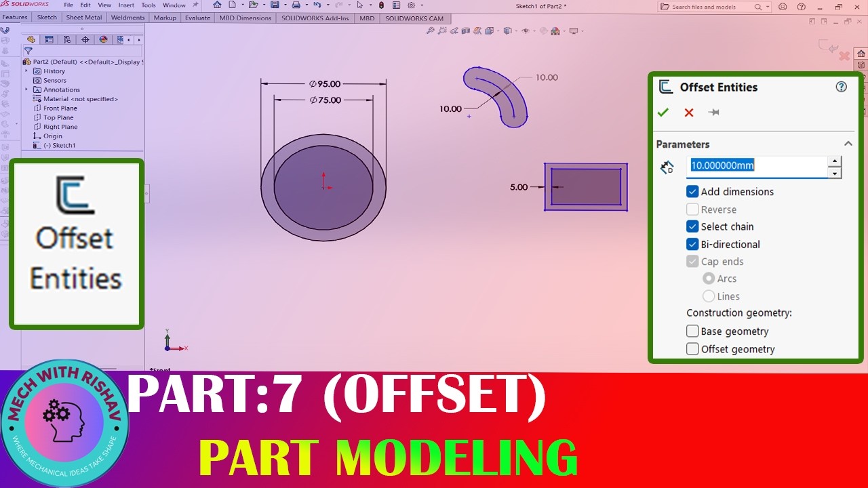The height and width of the screenshot is (488, 868).
Task: Open the File menu
Action: pos(68,5)
